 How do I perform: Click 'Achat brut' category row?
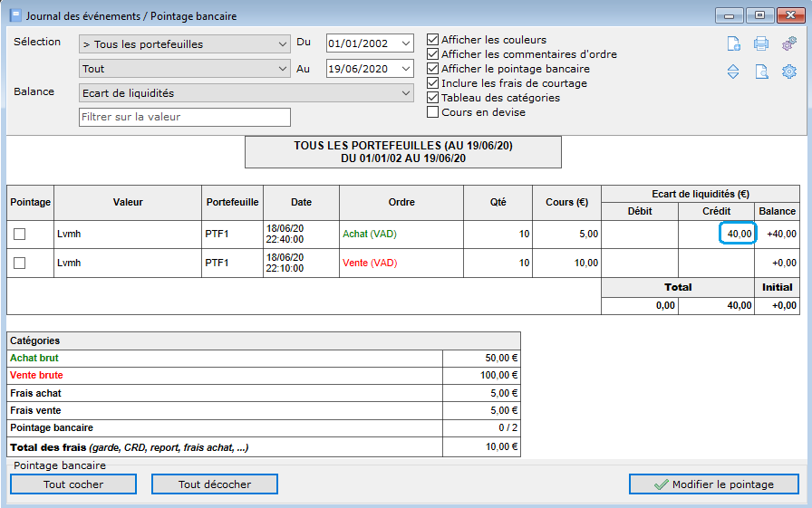[x=264, y=358]
